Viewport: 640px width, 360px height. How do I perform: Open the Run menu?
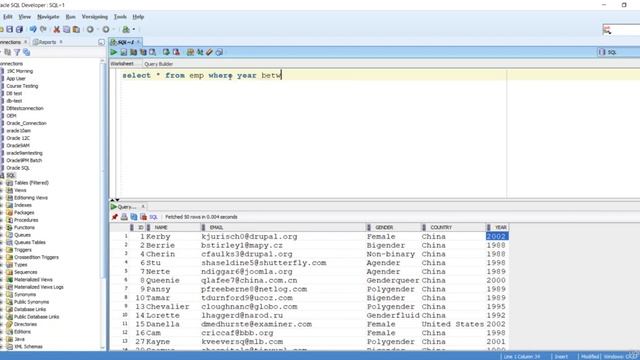click(x=71, y=17)
